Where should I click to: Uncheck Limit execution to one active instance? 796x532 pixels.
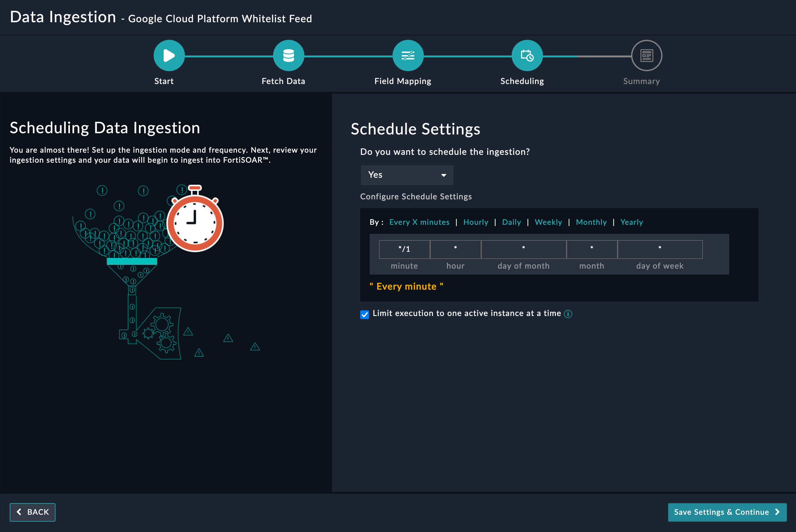[364, 314]
